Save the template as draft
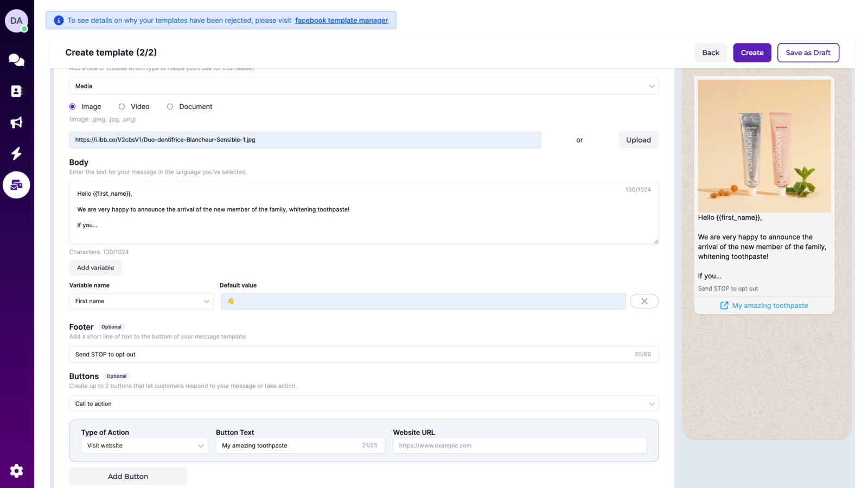 tap(808, 53)
